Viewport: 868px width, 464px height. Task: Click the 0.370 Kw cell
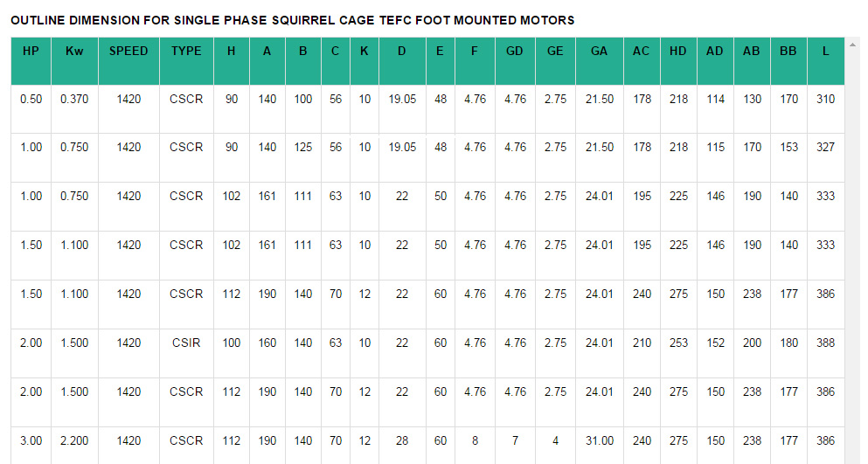(x=74, y=100)
